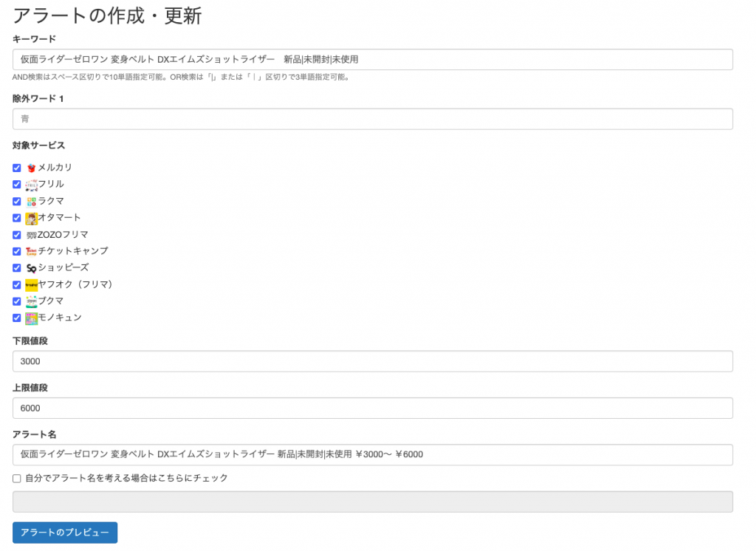Click the ヤフオク（フリマ） yellow icon
The width and height of the screenshot is (756, 551).
click(31, 284)
